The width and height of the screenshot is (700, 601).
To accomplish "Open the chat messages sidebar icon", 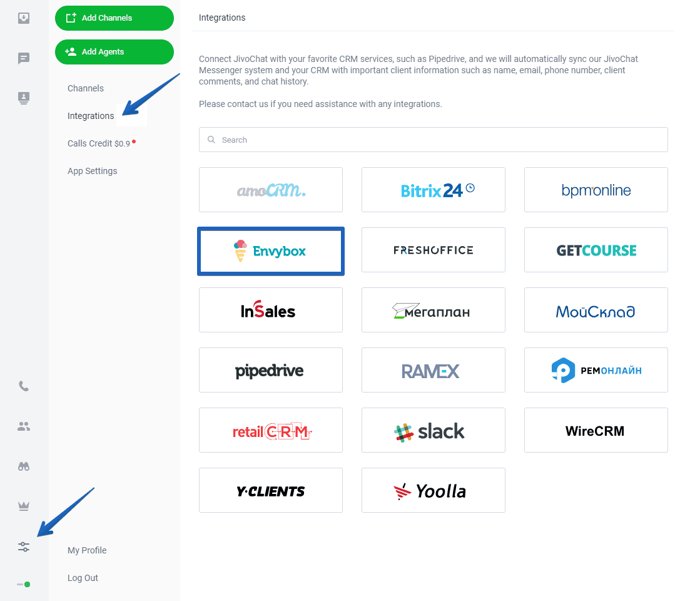I will (24, 58).
